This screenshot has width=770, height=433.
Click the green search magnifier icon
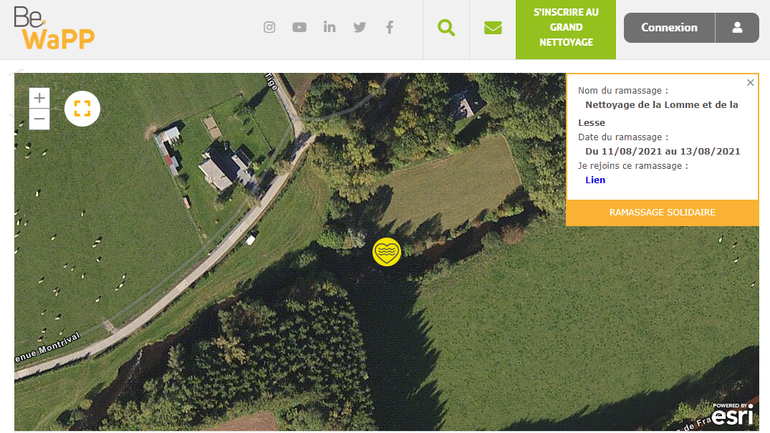tap(446, 27)
